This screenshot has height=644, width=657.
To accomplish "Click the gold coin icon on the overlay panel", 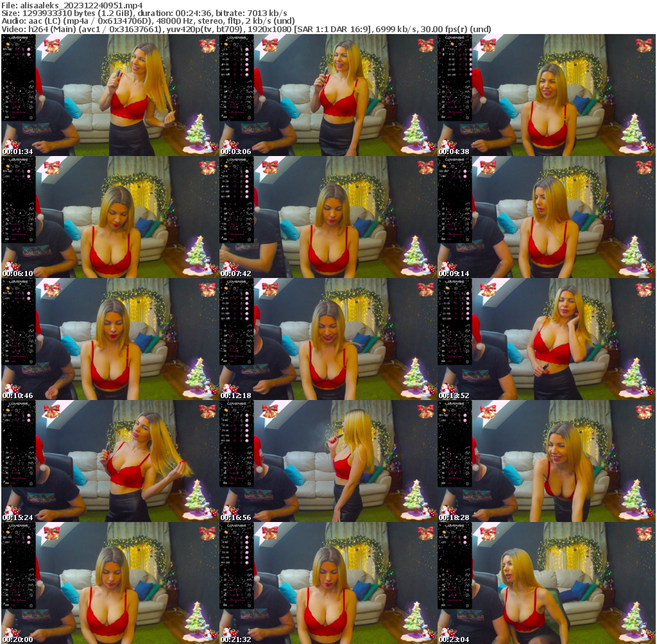I will pos(7,44).
